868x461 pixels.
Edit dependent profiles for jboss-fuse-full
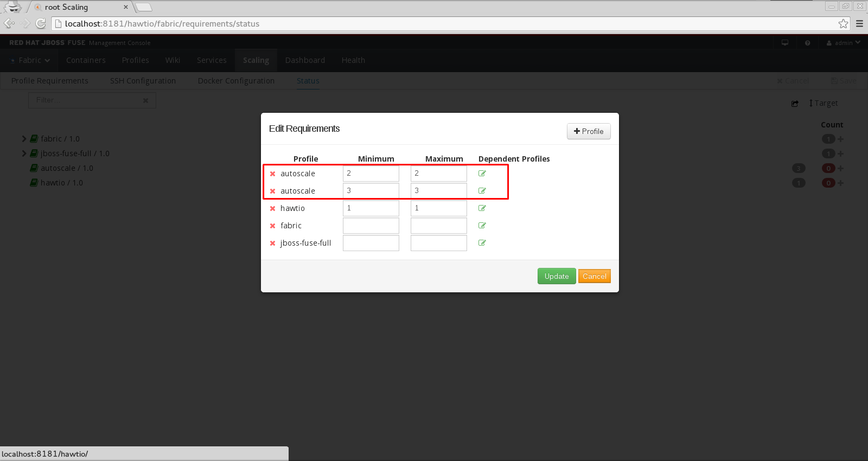[x=482, y=243]
